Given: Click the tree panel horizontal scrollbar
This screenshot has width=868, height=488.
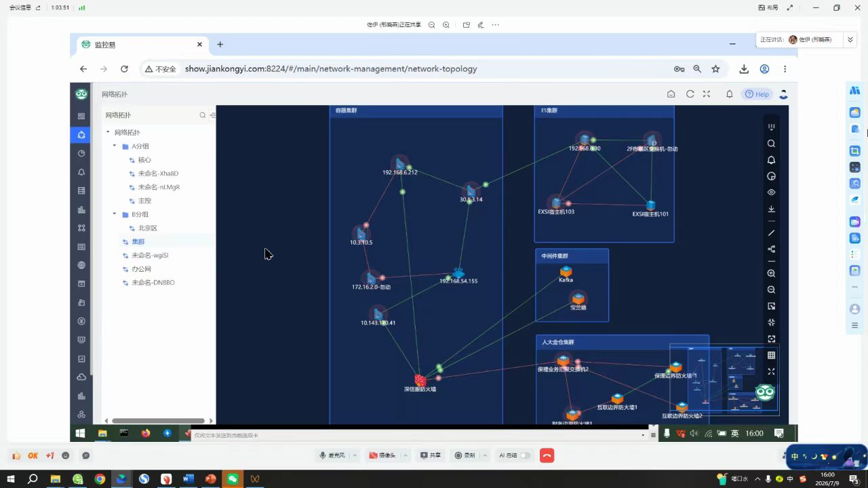Looking at the screenshot, I should tap(158, 421).
